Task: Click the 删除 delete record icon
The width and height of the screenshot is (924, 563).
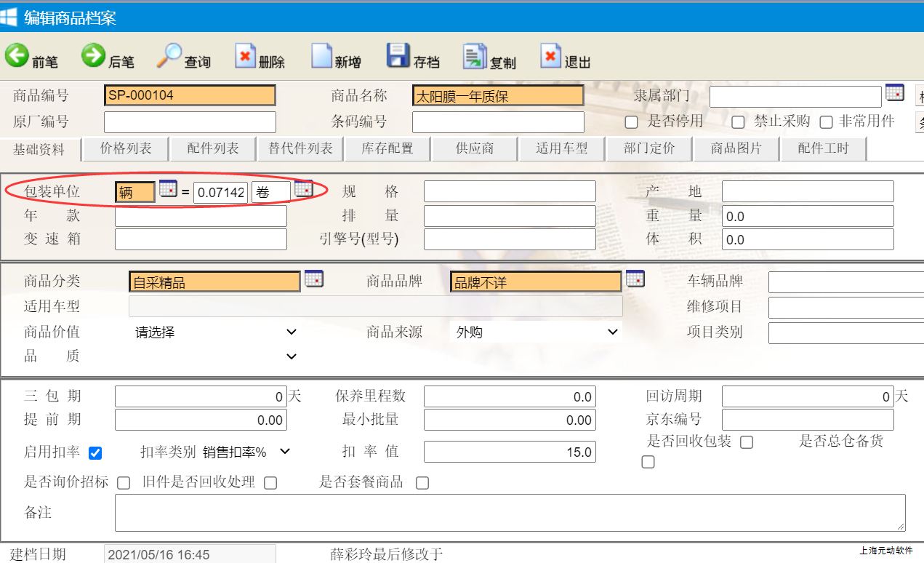Action: (246, 56)
